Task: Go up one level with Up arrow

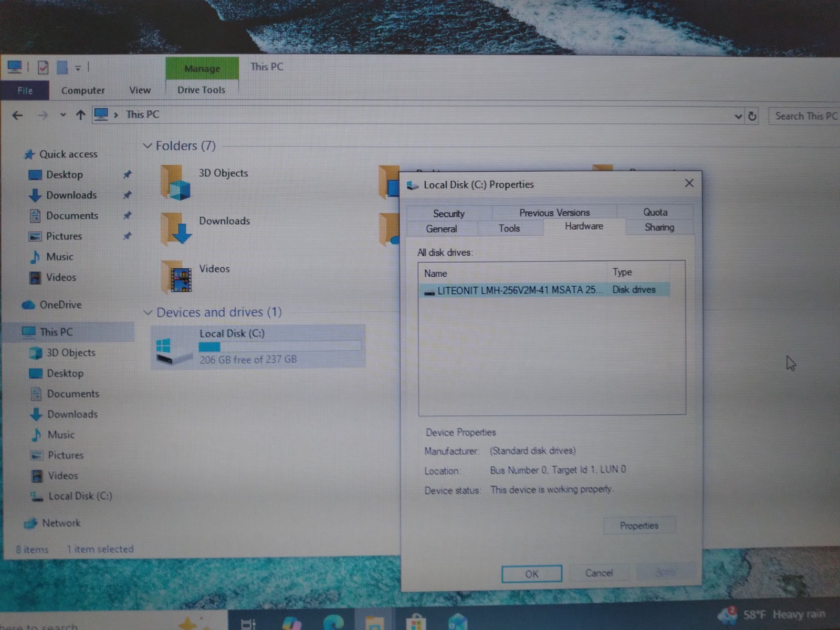Action: 80,114
